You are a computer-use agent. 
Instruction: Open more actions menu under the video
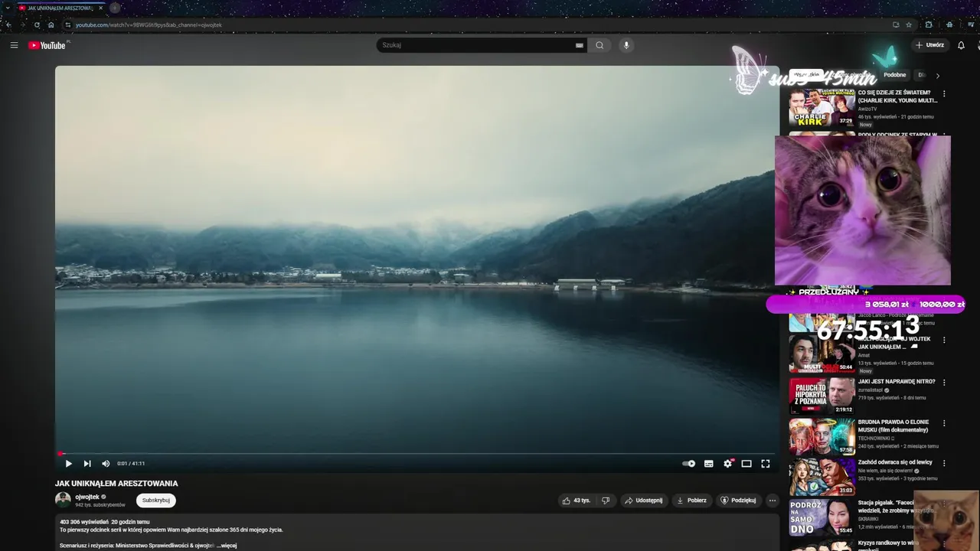[773, 500]
